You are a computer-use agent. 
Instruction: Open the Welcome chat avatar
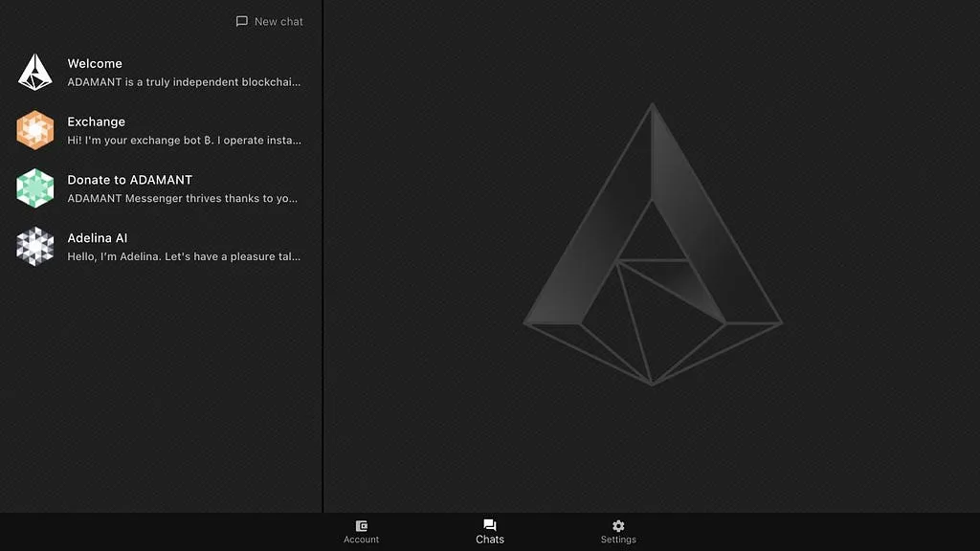pyautogui.click(x=35, y=72)
